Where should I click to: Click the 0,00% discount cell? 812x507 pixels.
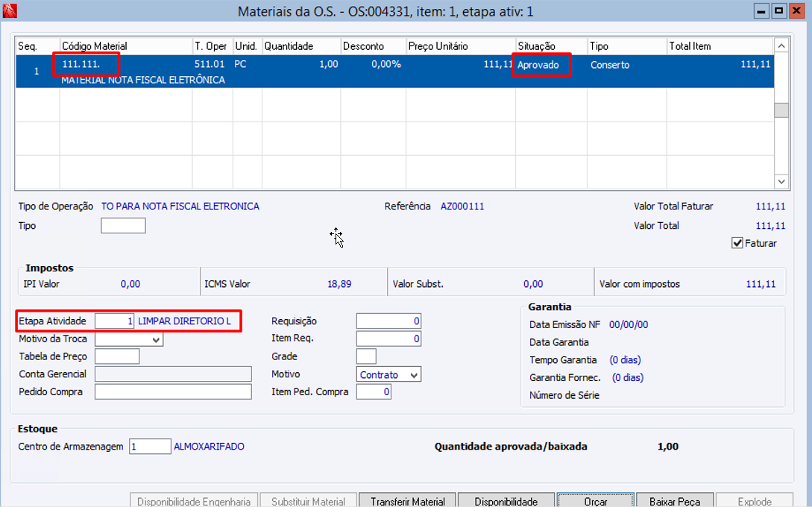tap(385, 65)
